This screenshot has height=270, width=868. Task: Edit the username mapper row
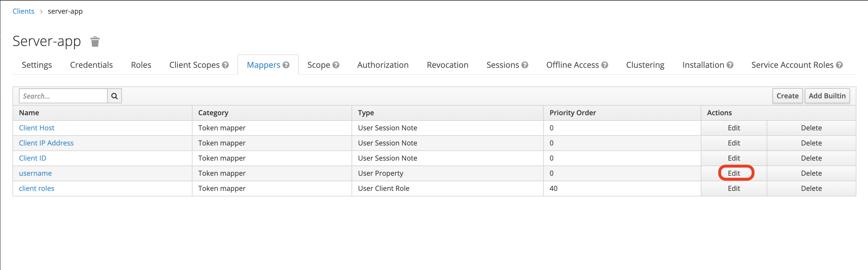pos(734,173)
